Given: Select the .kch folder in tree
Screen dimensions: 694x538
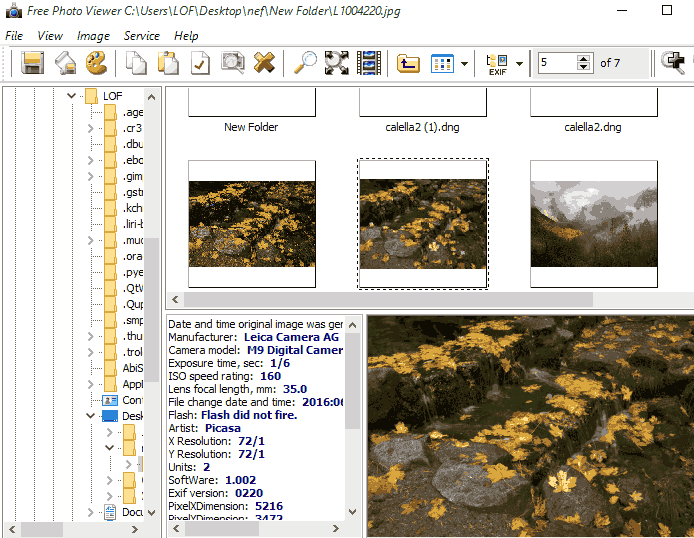Looking at the screenshot, I should 133,208.
